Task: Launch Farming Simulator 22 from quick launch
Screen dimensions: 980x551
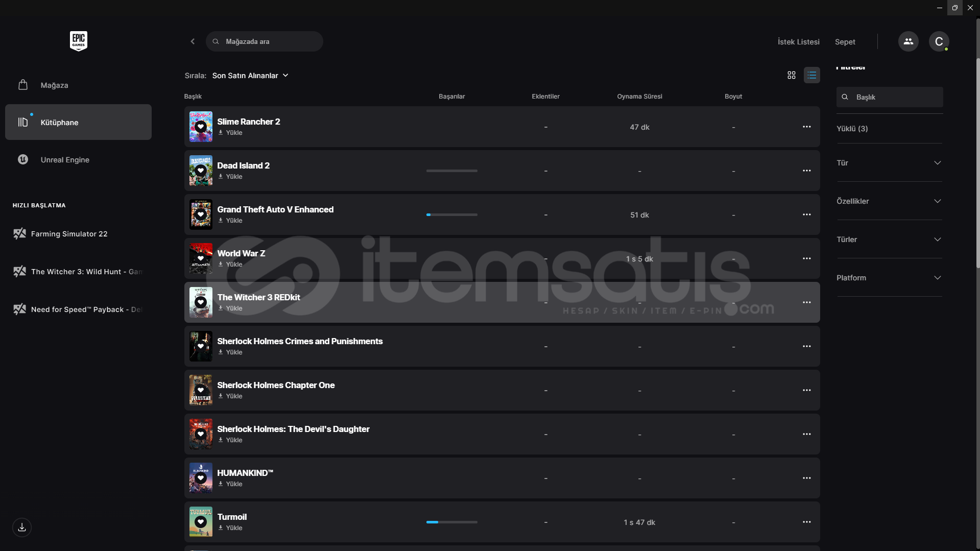Action: 78,234
